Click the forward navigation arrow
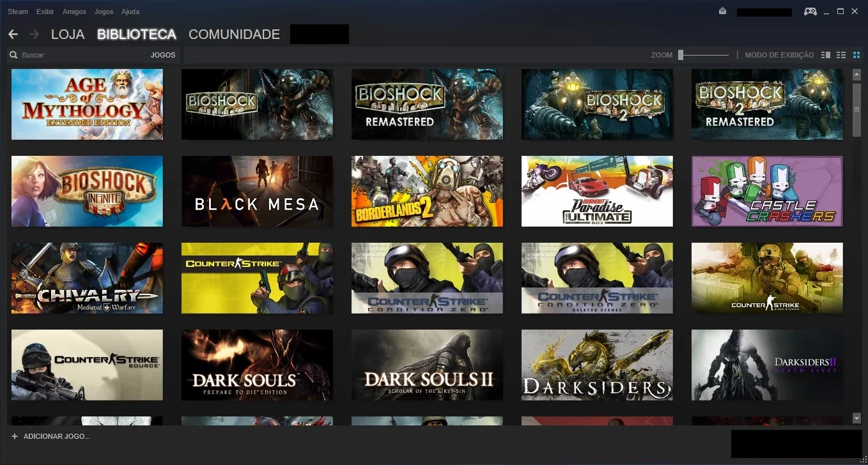 point(34,34)
